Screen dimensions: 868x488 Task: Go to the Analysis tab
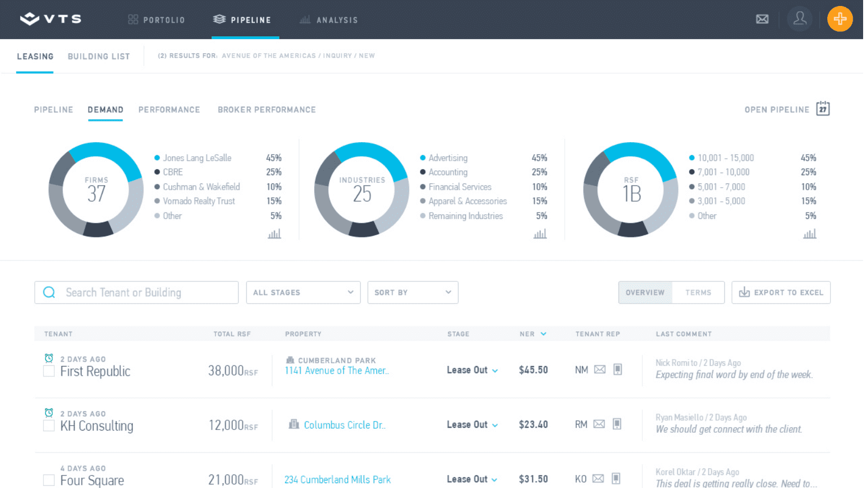(x=329, y=20)
